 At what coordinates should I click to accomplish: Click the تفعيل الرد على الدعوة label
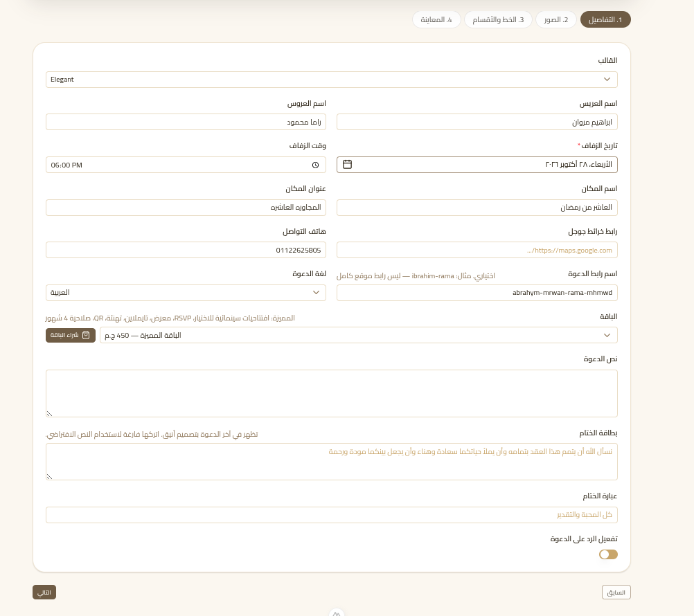[584, 538]
